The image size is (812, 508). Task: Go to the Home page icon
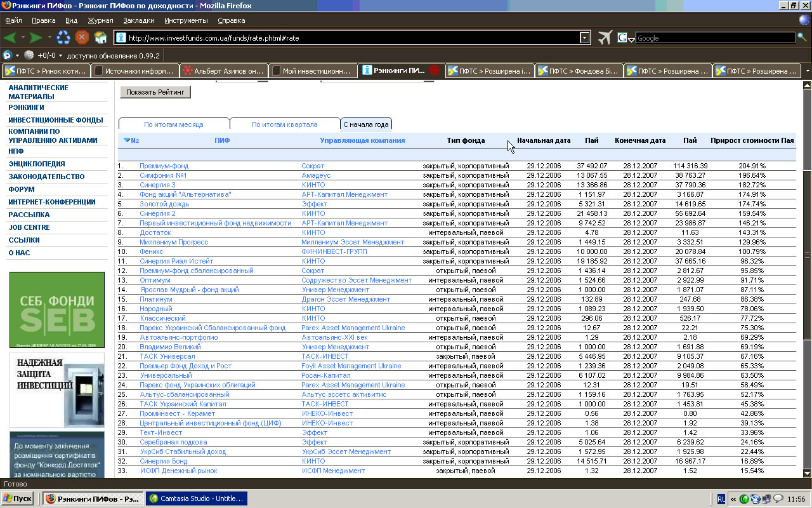pos(101,37)
